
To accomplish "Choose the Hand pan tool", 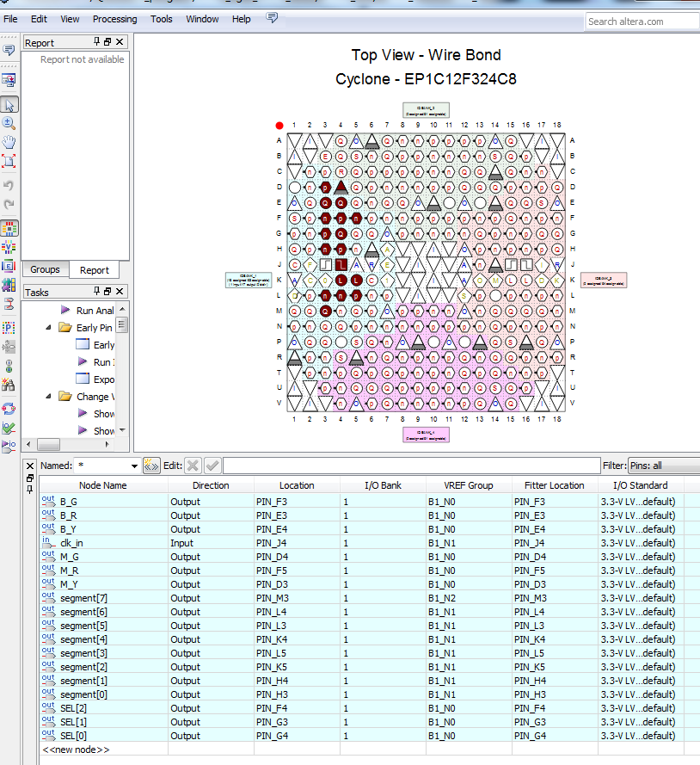I will click(x=9, y=142).
